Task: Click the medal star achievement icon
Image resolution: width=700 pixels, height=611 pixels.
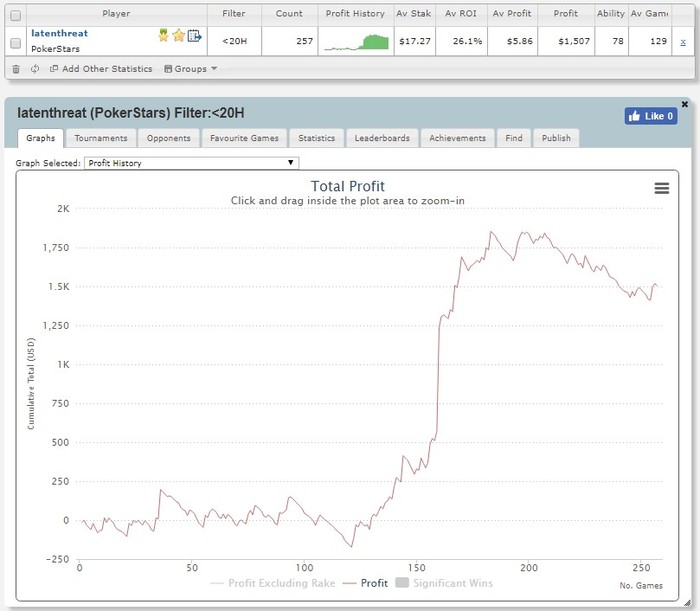Action: 163,35
